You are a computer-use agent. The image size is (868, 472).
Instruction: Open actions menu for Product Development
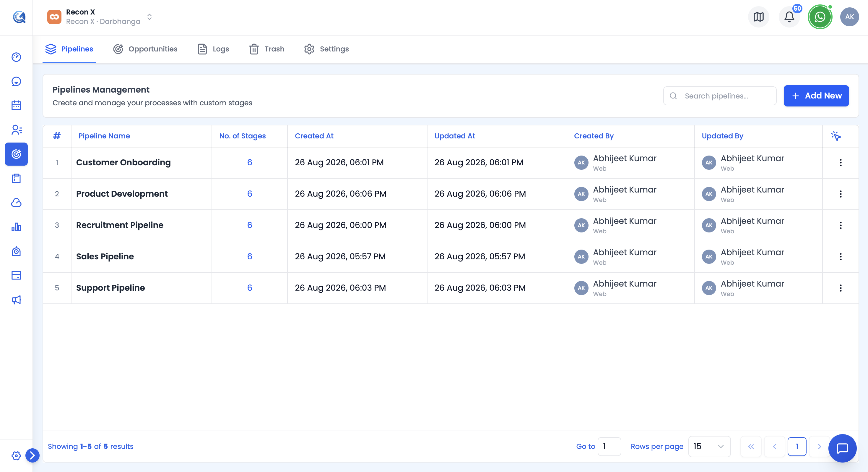pos(840,194)
